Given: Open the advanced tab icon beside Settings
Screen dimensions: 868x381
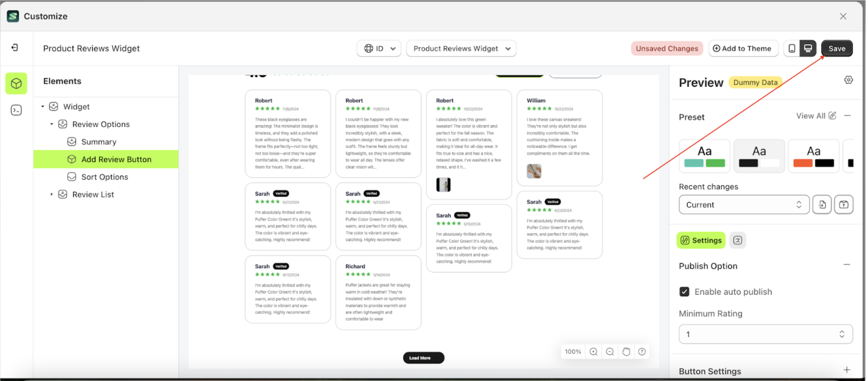Looking at the screenshot, I should coord(738,240).
